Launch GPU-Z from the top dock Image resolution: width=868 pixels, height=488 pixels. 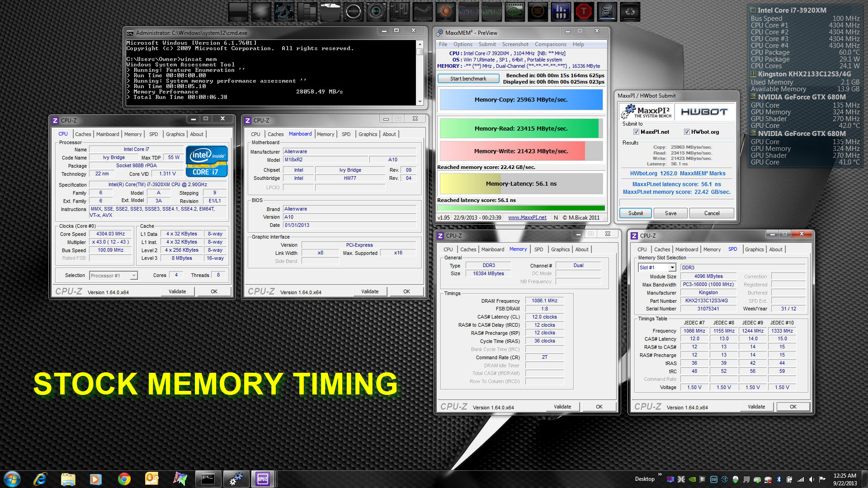(491, 11)
